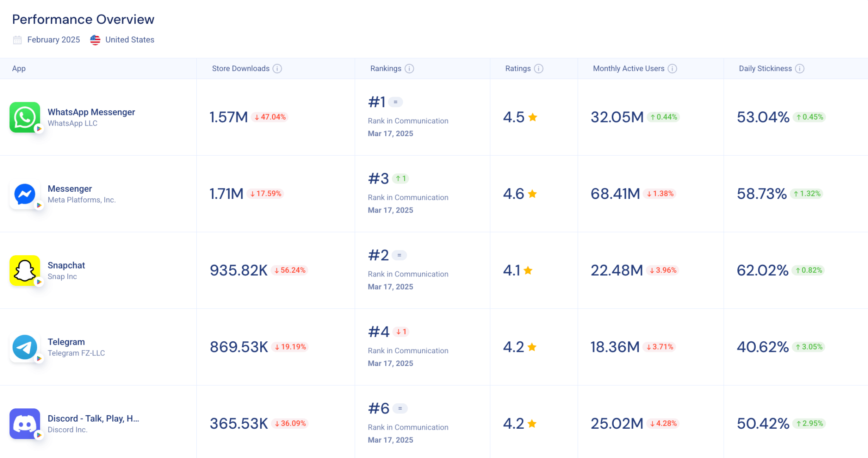Select the United States country filter
868x458 pixels.
click(x=130, y=40)
